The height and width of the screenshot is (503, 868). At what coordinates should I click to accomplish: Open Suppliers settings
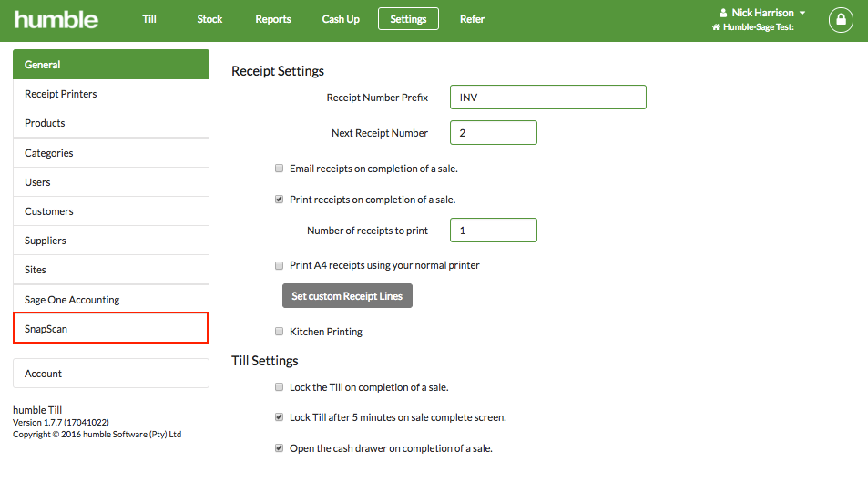[x=111, y=241]
